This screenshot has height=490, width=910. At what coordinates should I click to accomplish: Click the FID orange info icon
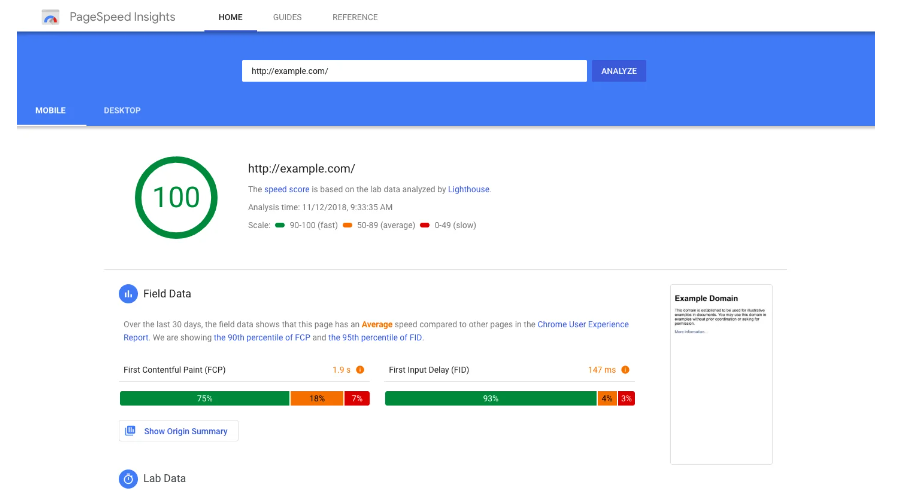pos(625,370)
